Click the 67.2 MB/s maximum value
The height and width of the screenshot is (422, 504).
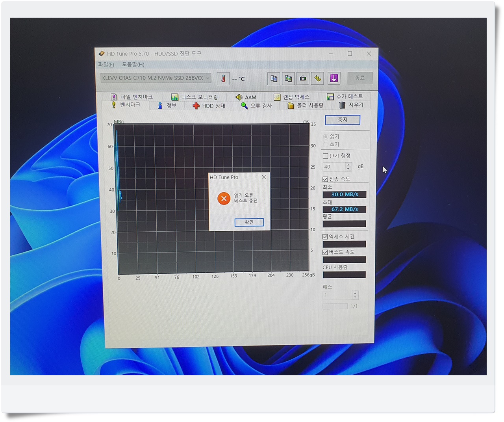point(345,210)
